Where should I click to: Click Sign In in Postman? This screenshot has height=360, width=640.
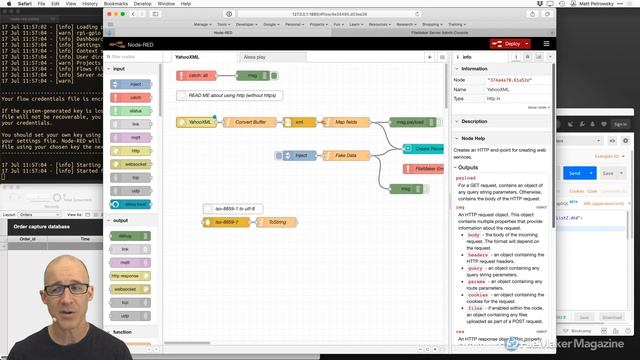(x=620, y=124)
